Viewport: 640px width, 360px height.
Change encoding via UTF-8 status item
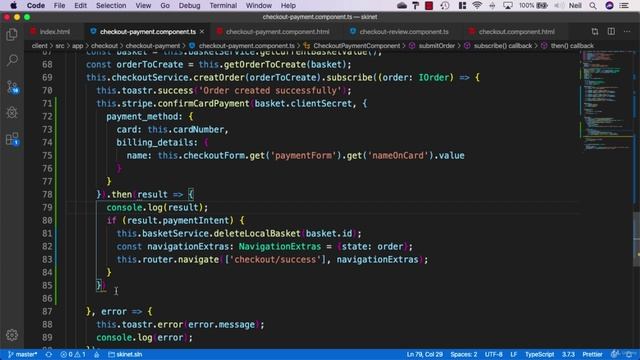[x=493, y=354]
